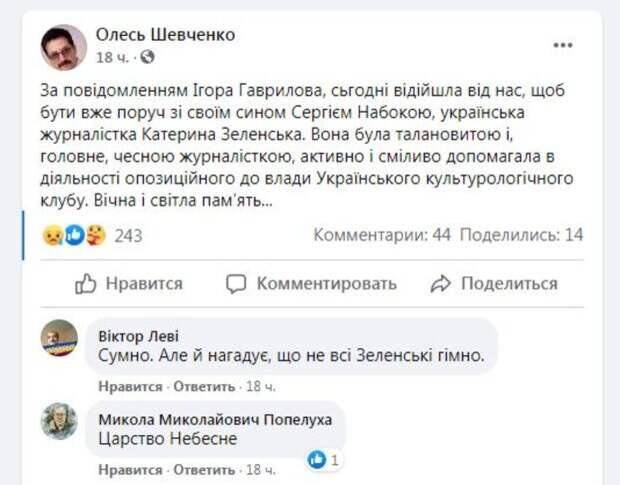Show the 243 reactions list
The width and height of the screenshot is (620, 485).
pos(130,235)
